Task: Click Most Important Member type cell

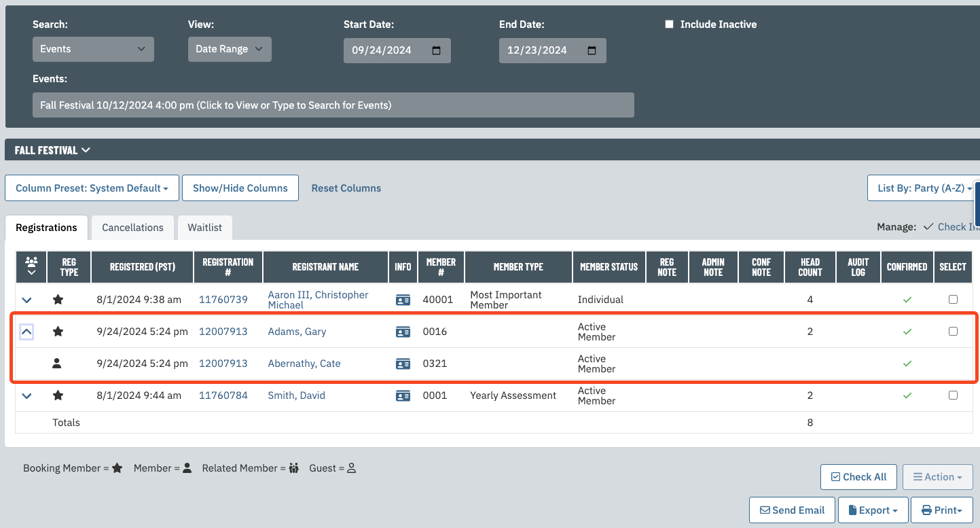Action: (x=506, y=300)
